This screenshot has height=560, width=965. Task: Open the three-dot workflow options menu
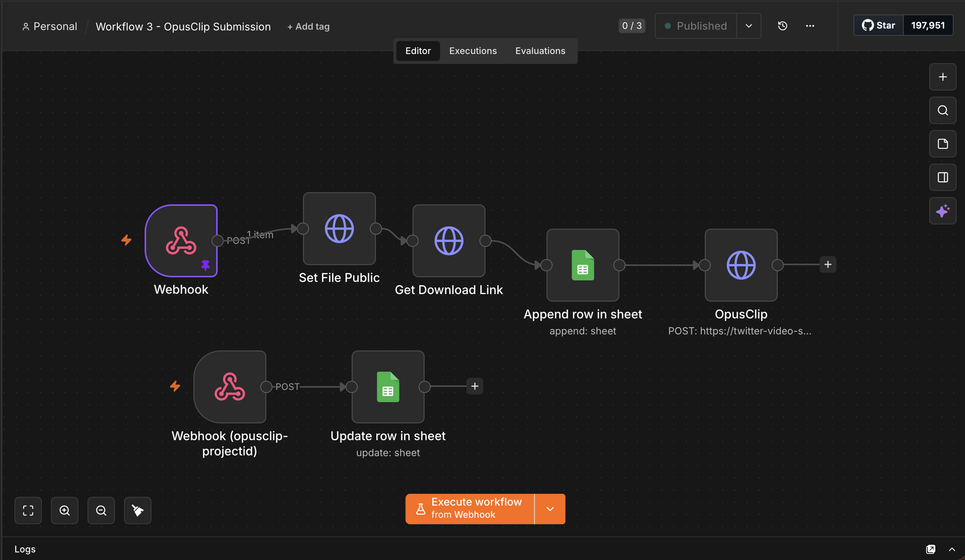tap(809, 25)
